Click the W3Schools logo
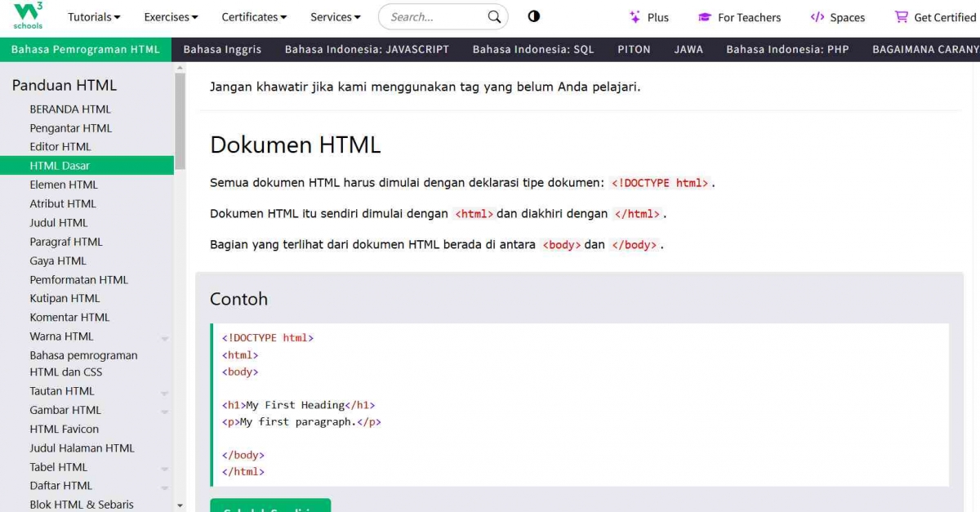The height and width of the screenshot is (512, 980). [x=26, y=15]
